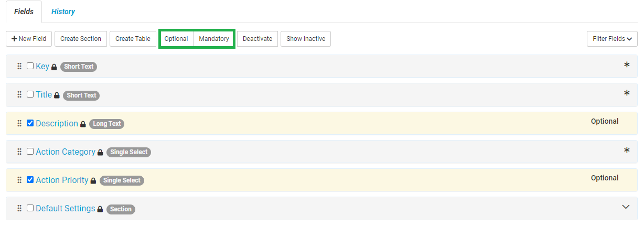Image resolution: width=644 pixels, height=226 pixels.
Task: Click the drag handle beside Title field
Action: 19,95
